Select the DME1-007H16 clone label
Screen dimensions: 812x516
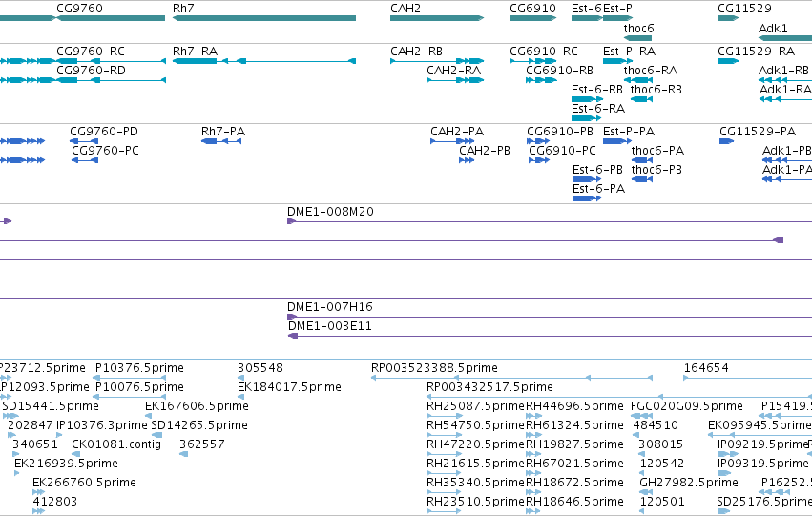(x=330, y=307)
